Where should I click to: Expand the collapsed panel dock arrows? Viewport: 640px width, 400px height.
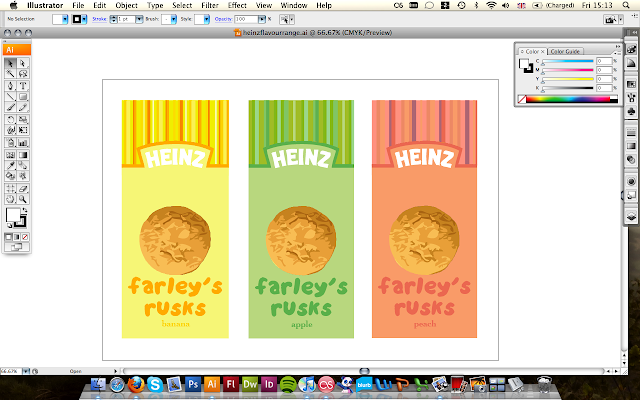click(636, 32)
